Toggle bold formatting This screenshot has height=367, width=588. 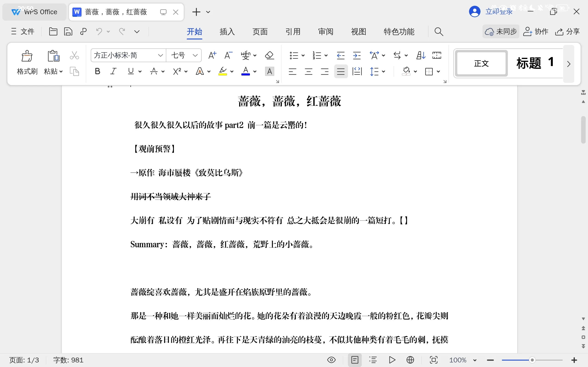point(97,71)
